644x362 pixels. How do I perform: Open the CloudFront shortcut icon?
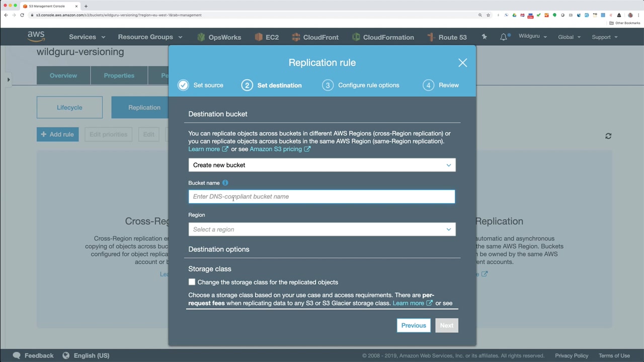pyautogui.click(x=296, y=37)
